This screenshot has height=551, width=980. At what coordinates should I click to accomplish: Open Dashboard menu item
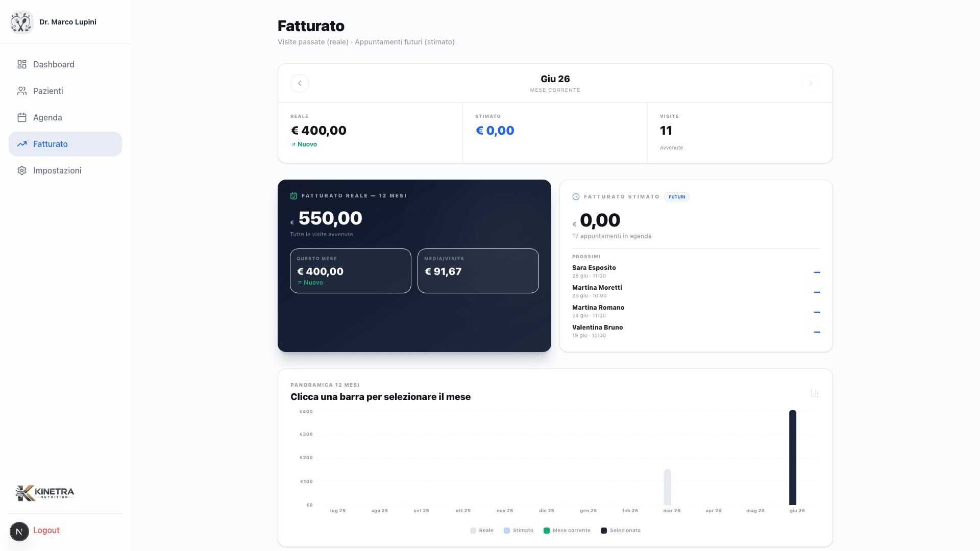pos(65,64)
